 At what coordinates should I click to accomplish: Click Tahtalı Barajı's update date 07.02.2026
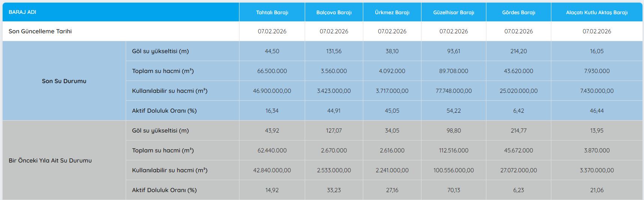tap(272, 31)
